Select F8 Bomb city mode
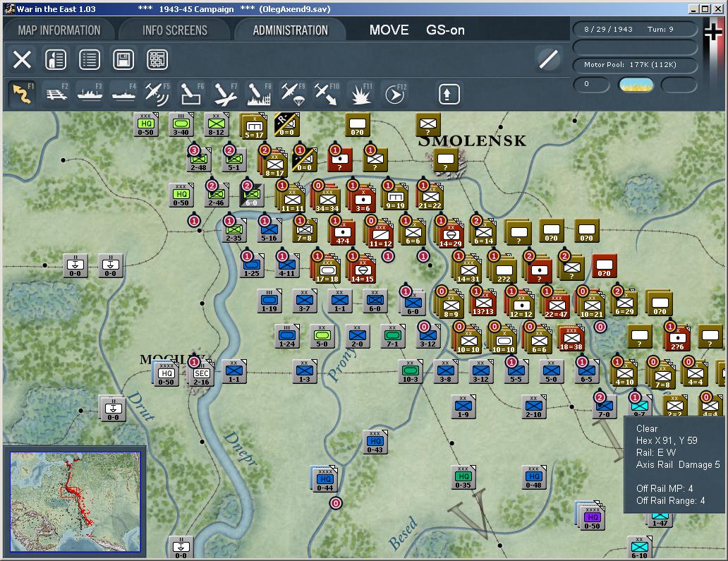Screen dimensions: 728x561 [260, 94]
